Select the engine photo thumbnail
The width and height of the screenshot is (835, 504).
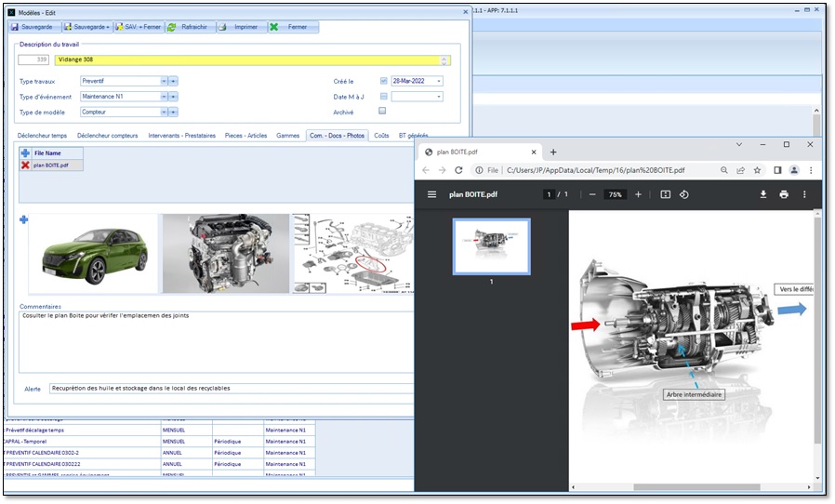click(226, 254)
